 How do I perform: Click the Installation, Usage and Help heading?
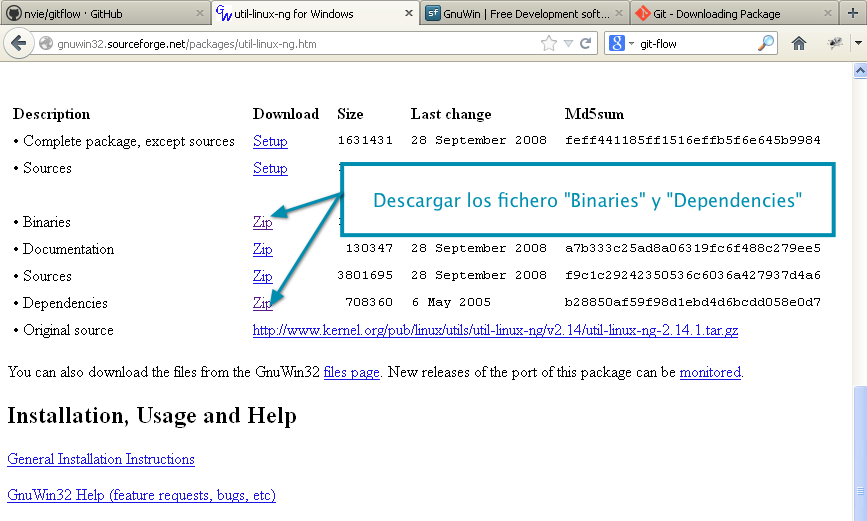152,415
